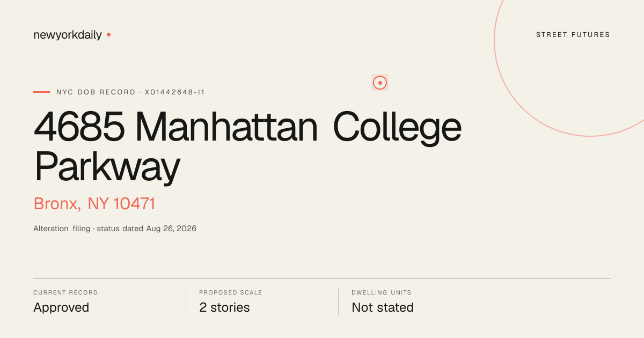This screenshot has width=644, height=338.
Task: Click the Aug 26, 2026 date text
Action: tap(171, 229)
